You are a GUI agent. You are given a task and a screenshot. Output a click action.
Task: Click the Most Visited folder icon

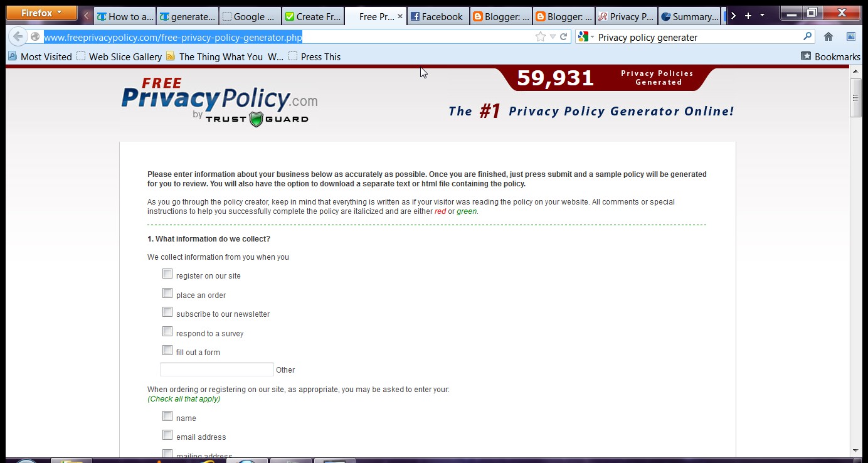point(13,56)
